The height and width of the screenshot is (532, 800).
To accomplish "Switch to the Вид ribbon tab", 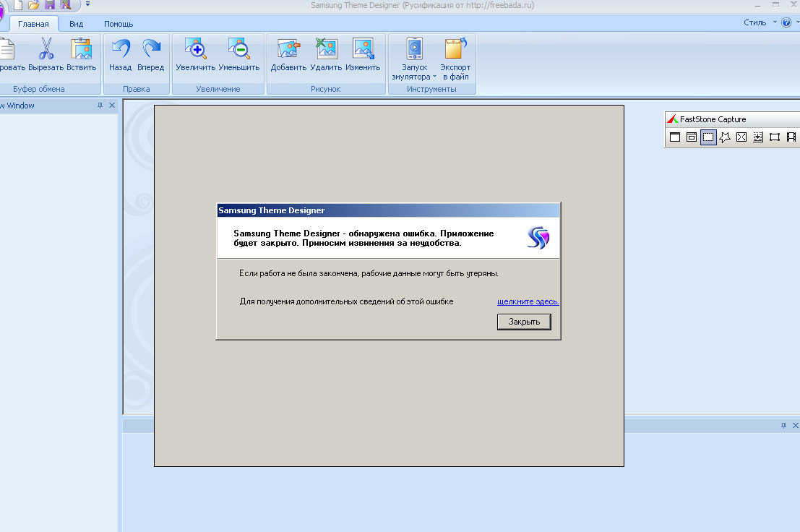I will 77,24.
